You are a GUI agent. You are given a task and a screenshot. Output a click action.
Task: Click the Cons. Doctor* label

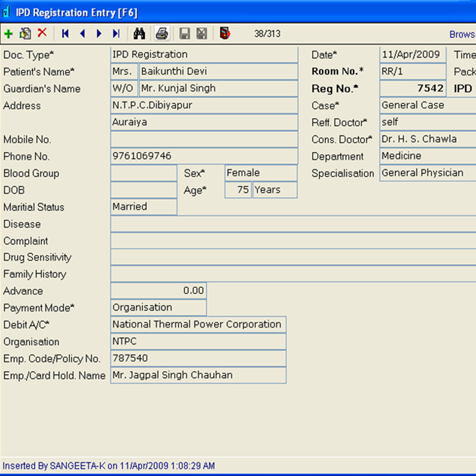[x=342, y=139]
